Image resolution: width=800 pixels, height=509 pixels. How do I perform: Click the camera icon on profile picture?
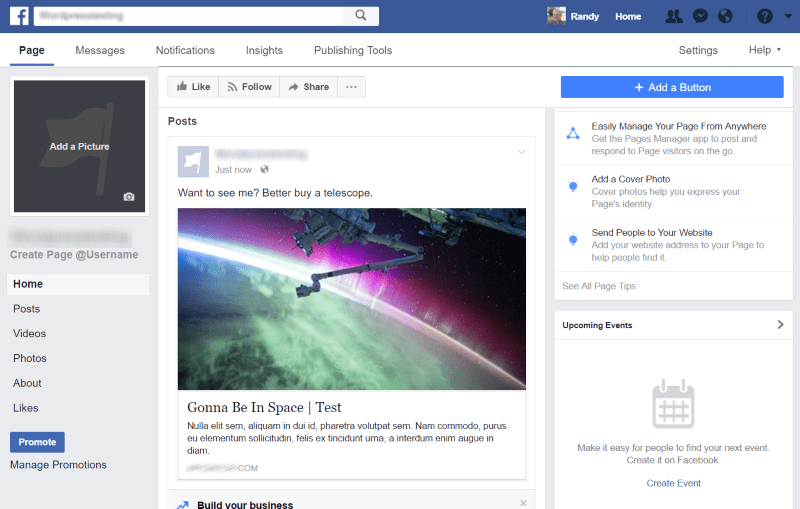128,197
